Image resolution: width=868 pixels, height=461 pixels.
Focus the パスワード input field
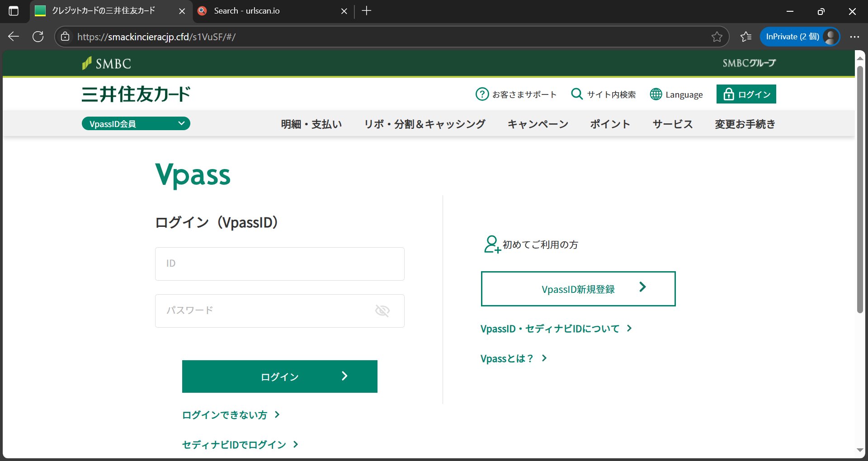(280, 311)
